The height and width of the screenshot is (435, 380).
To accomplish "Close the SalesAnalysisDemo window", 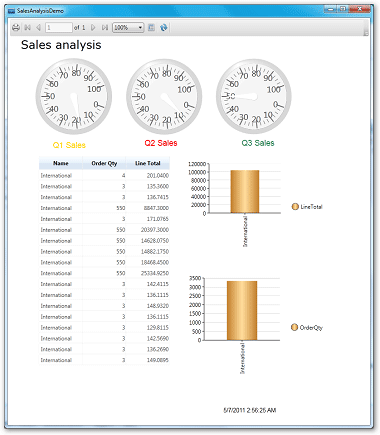I will 359,9.
